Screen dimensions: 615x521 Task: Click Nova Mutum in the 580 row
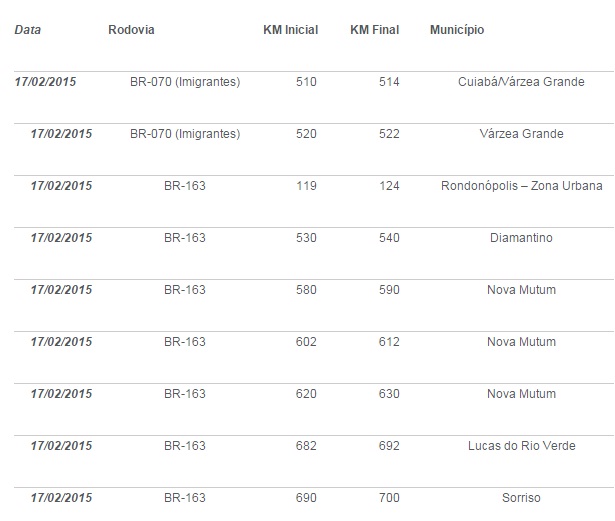point(521,290)
